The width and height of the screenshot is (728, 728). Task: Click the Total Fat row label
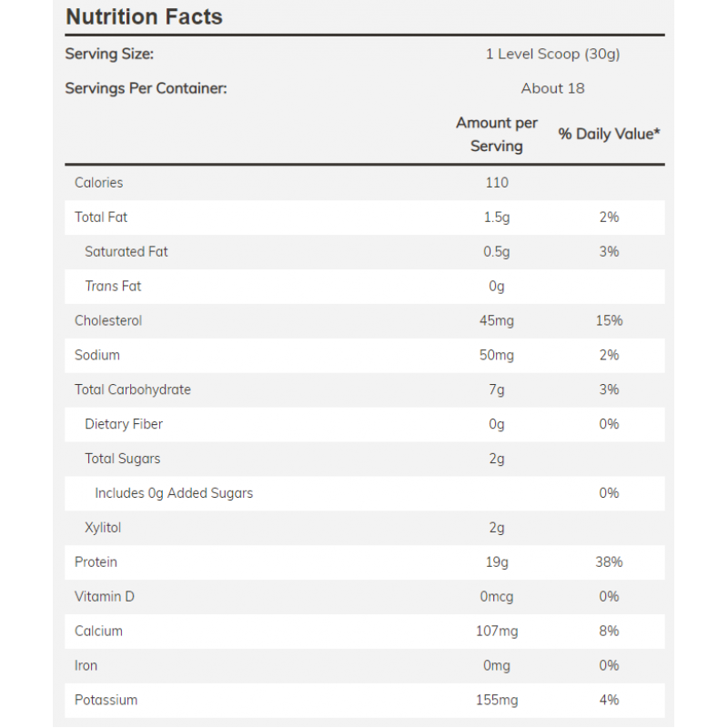coord(101,217)
